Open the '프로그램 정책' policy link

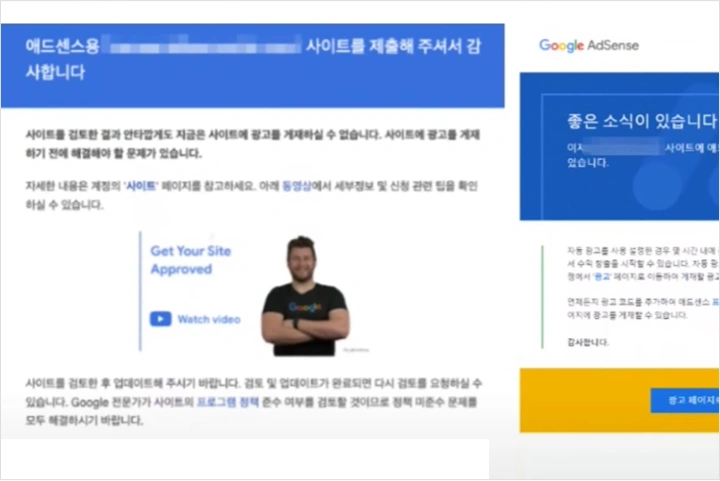pyautogui.click(x=228, y=402)
